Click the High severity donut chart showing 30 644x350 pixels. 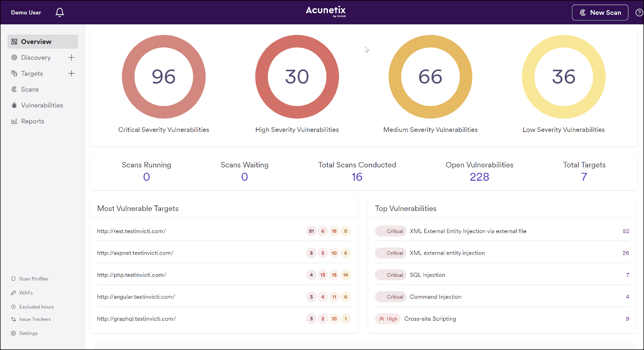pyautogui.click(x=297, y=77)
